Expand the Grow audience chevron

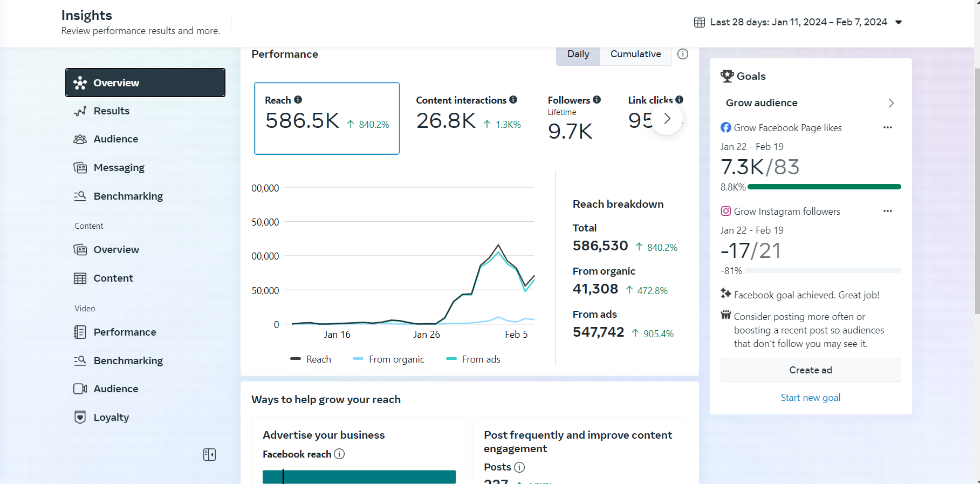point(890,103)
